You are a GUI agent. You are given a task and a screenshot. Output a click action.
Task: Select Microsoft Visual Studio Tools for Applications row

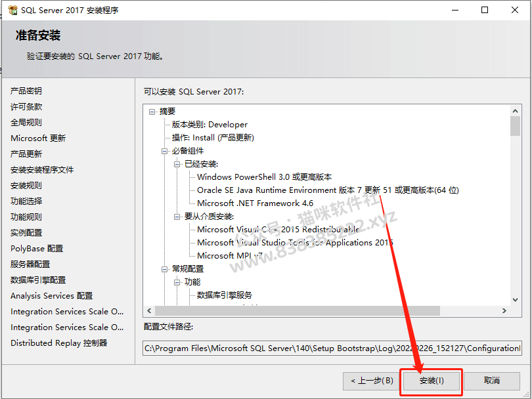(295, 243)
